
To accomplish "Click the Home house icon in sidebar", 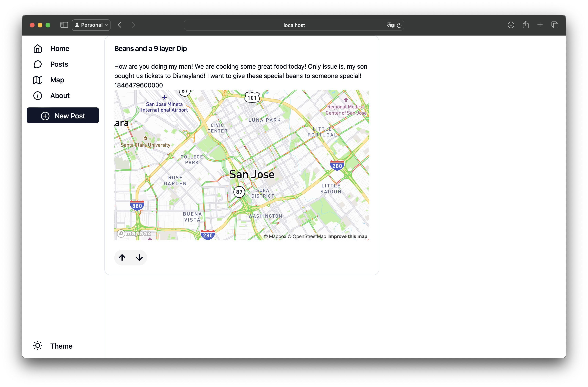I will pyautogui.click(x=37, y=49).
